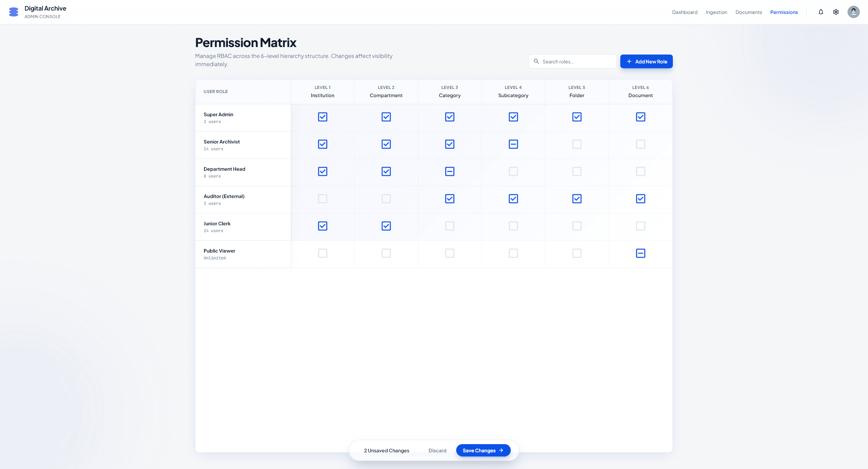The height and width of the screenshot is (469, 868).
Task: Enable Junior Clerk access to Category level
Action: [450, 226]
